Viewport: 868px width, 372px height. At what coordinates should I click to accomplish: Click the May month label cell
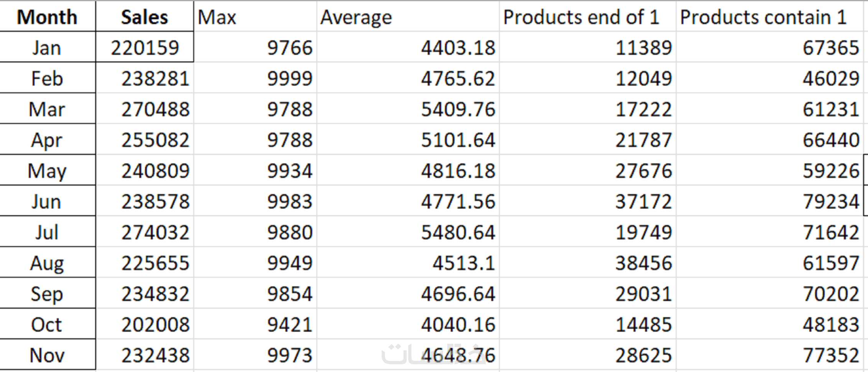point(47,171)
